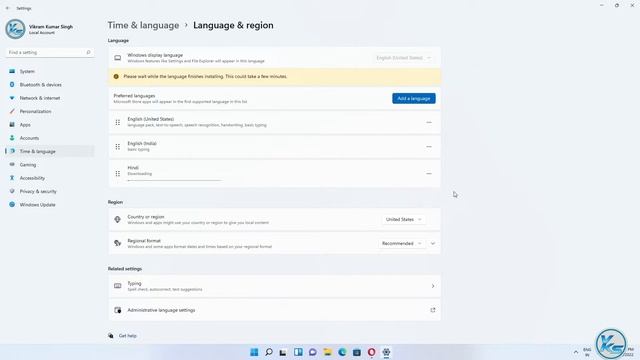
Task: Click the Windows display language monitor icon
Action: [x=118, y=58]
